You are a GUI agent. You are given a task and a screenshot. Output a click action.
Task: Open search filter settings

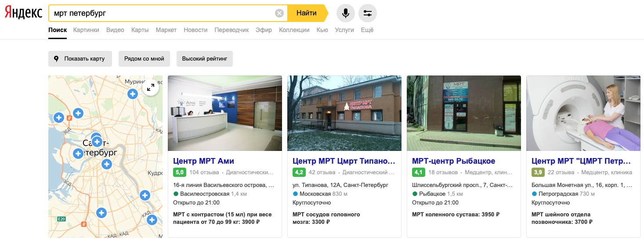368,13
